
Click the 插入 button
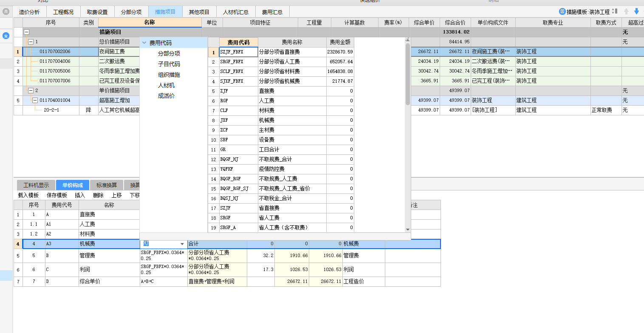(80, 195)
